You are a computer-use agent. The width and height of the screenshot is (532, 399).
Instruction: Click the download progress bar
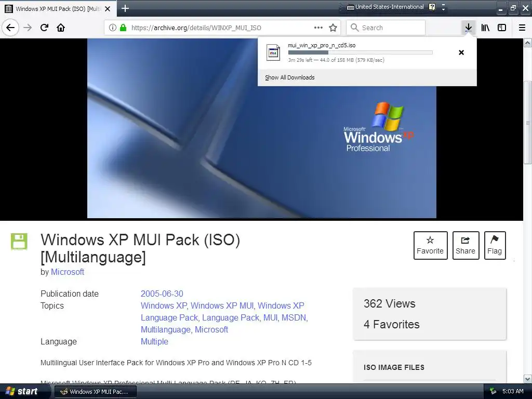[361, 52]
